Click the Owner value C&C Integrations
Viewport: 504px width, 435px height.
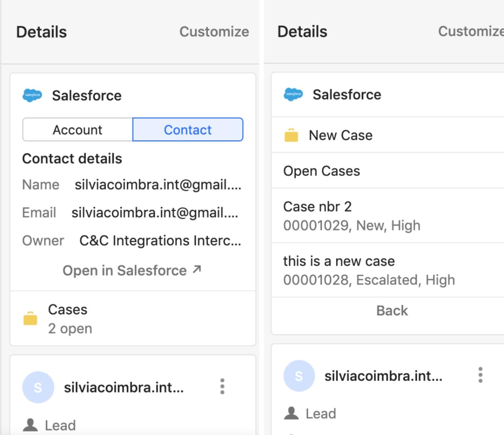(x=160, y=240)
